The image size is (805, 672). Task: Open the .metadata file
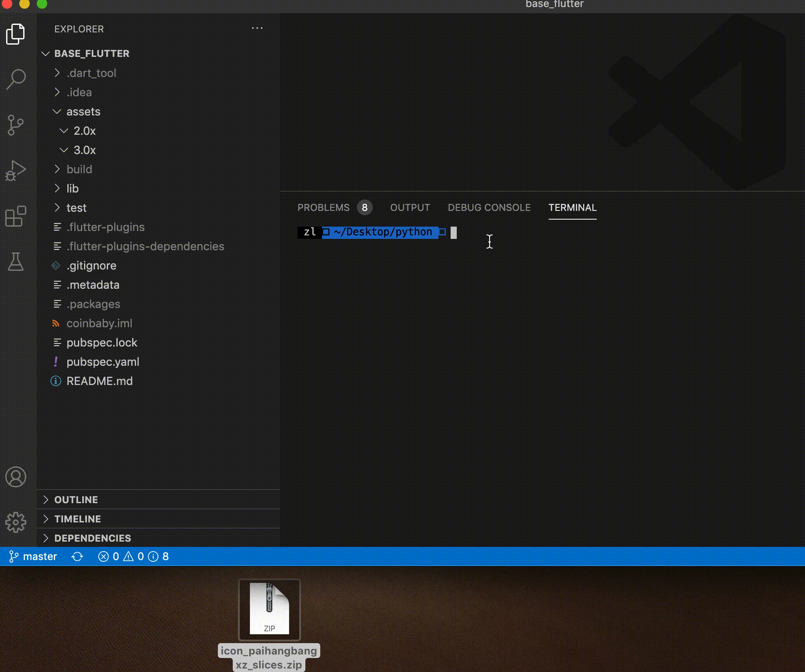(158, 285)
